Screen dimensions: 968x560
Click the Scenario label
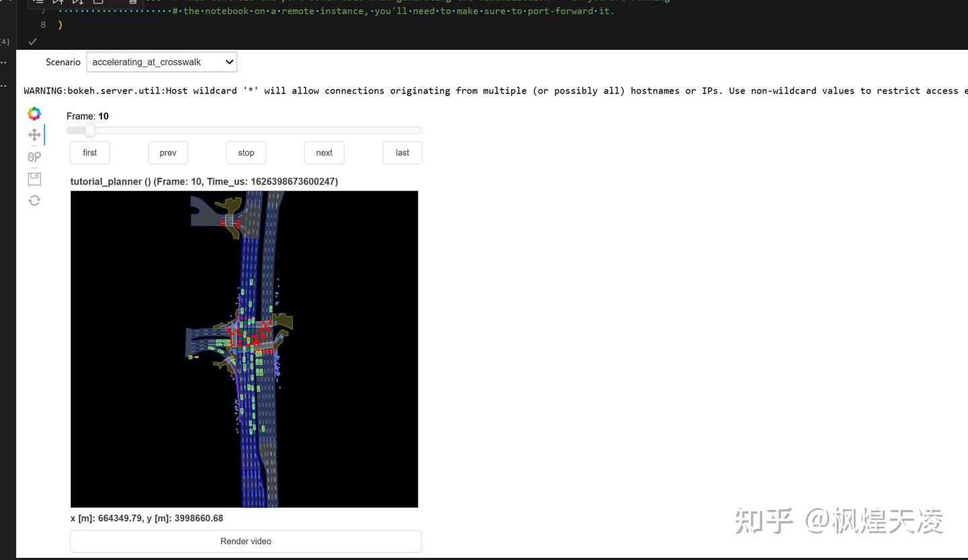[x=63, y=62]
